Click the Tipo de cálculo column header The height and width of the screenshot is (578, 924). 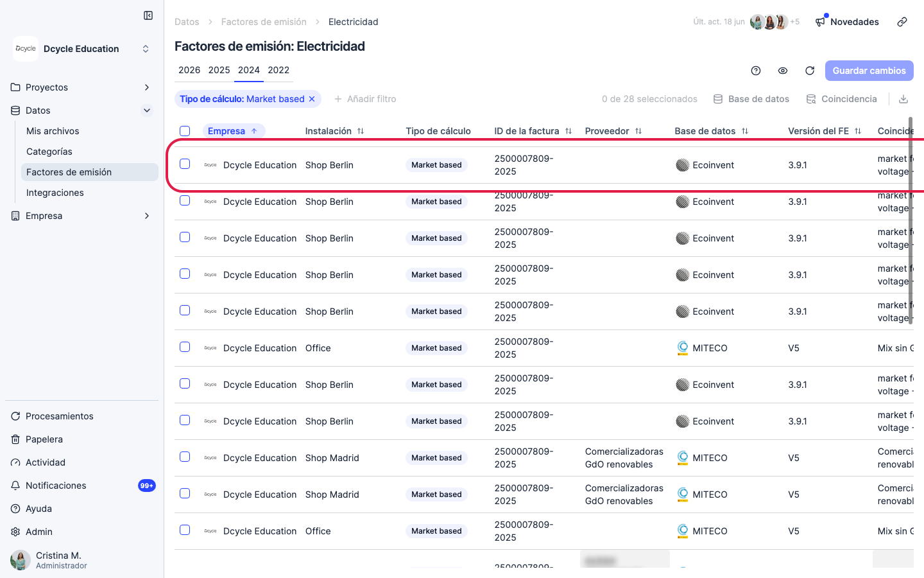point(438,131)
